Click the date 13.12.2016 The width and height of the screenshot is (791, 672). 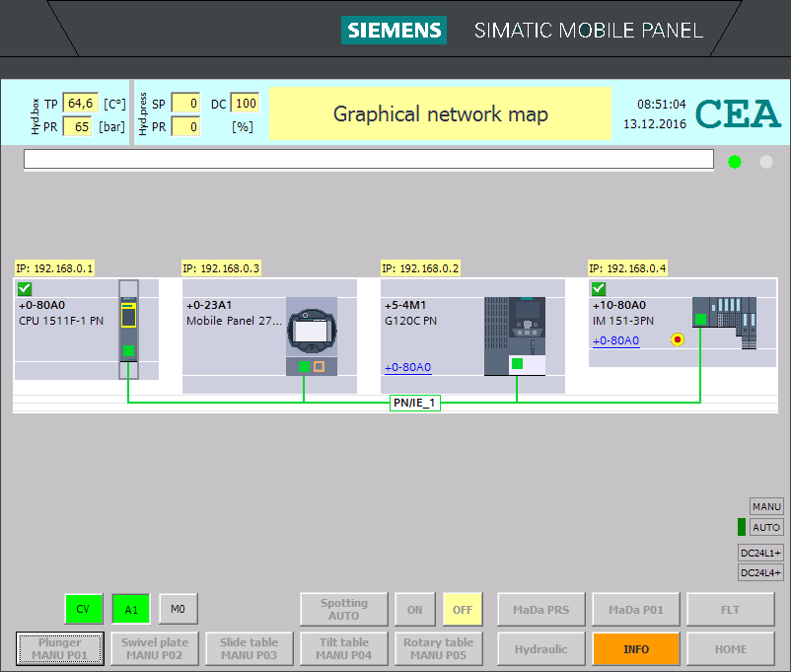655,124
